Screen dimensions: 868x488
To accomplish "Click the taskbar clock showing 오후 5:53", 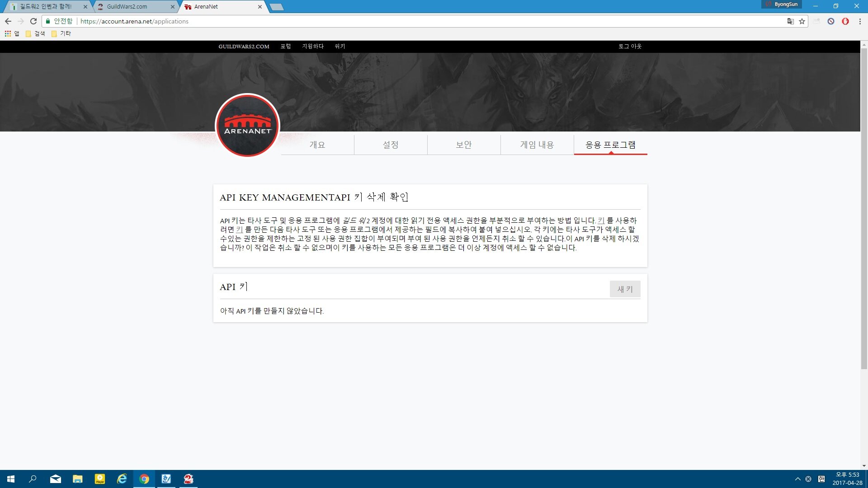I will (847, 479).
